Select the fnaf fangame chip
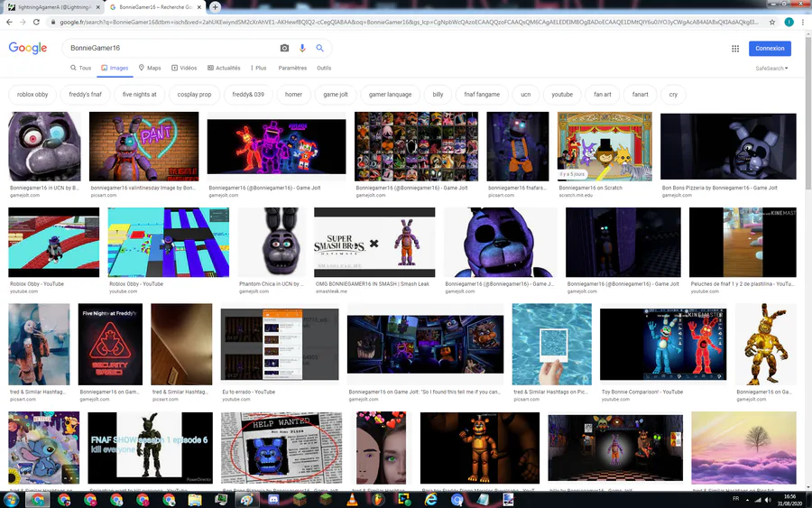Screen dimensions: 812x508 click(482, 94)
